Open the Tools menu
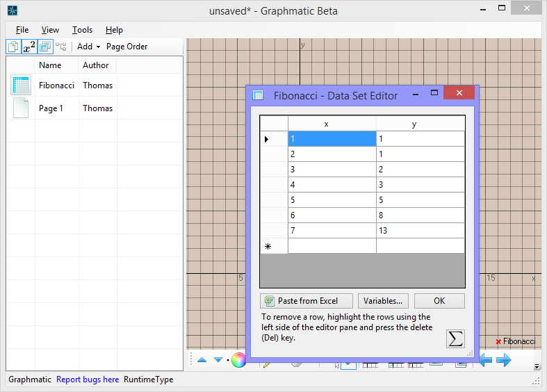Viewport: 547px width, 392px height. [x=82, y=30]
